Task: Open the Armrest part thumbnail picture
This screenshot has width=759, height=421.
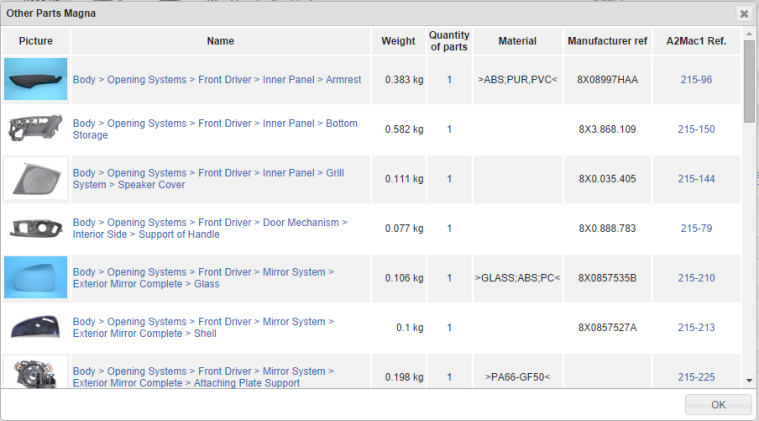Action: tap(36, 79)
